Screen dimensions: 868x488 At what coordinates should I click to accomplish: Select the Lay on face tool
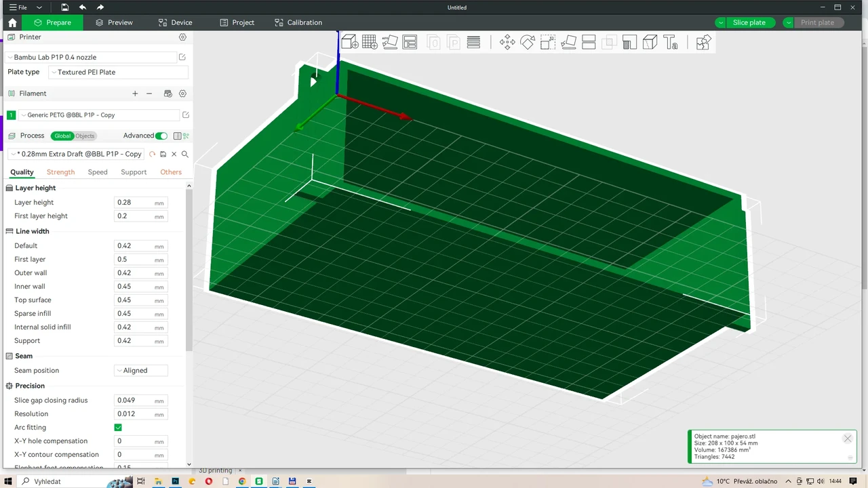point(568,43)
